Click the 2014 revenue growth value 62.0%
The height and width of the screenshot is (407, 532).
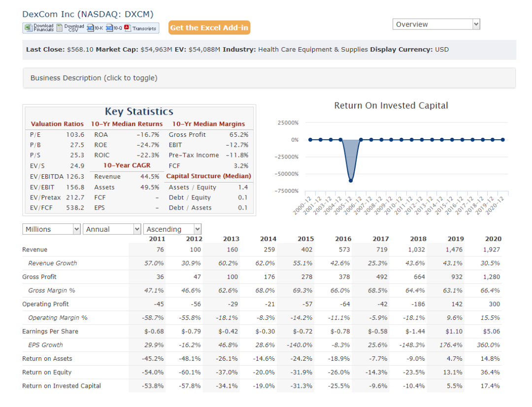266,263
